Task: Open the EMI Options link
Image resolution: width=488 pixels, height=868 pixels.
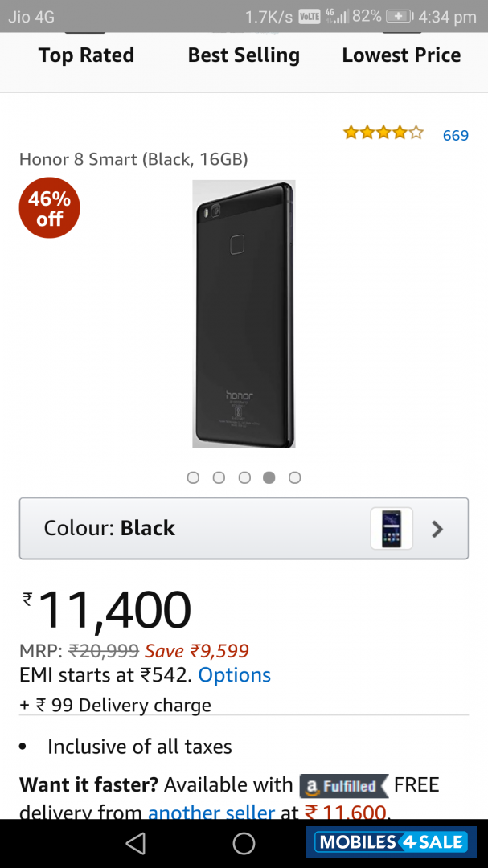Action: (234, 675)
